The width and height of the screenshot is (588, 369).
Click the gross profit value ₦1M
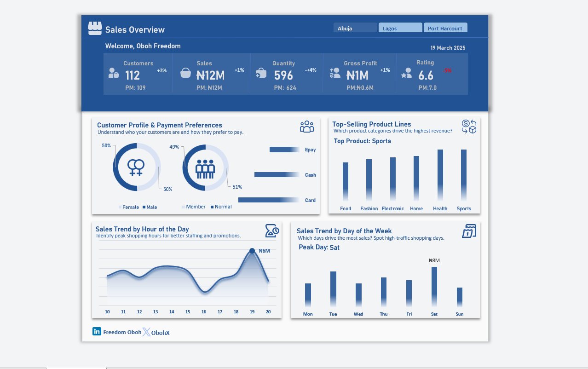pos(357,75)
